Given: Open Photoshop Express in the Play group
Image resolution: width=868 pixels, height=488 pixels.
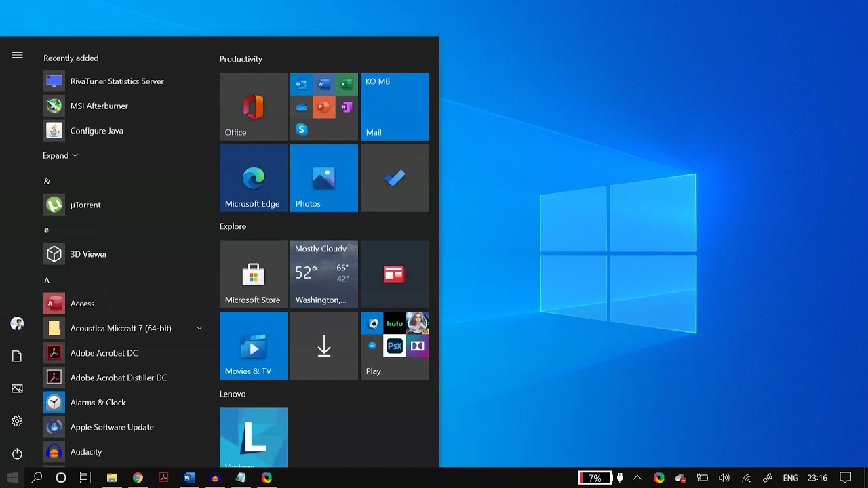Looking at the screenshot, I should (x=395, y=346).
